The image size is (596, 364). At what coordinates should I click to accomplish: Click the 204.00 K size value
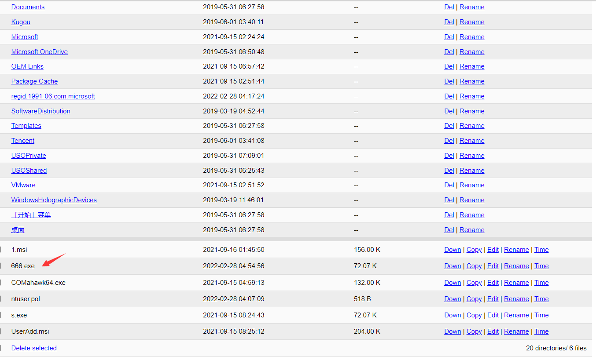(367, 331)
